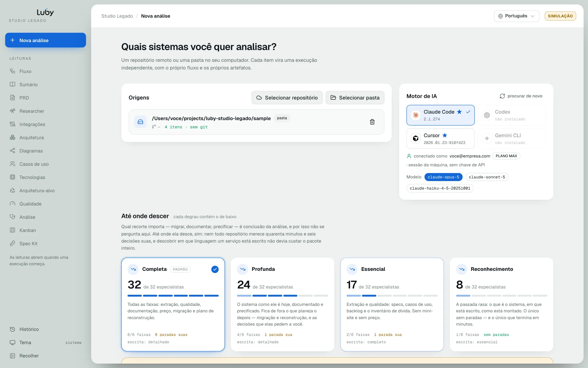
Task: Click the Claude Code sunburst logo
Action: coord(416,115)
